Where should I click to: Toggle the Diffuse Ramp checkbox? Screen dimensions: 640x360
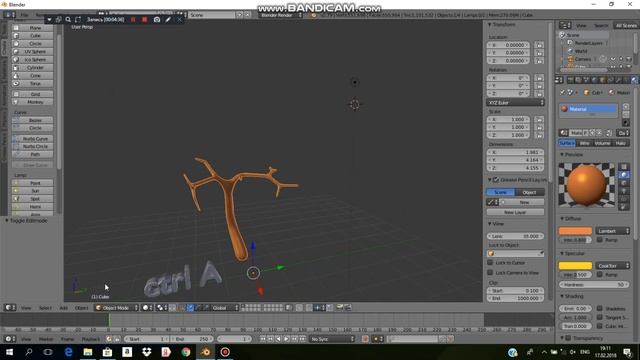[600, 240]
